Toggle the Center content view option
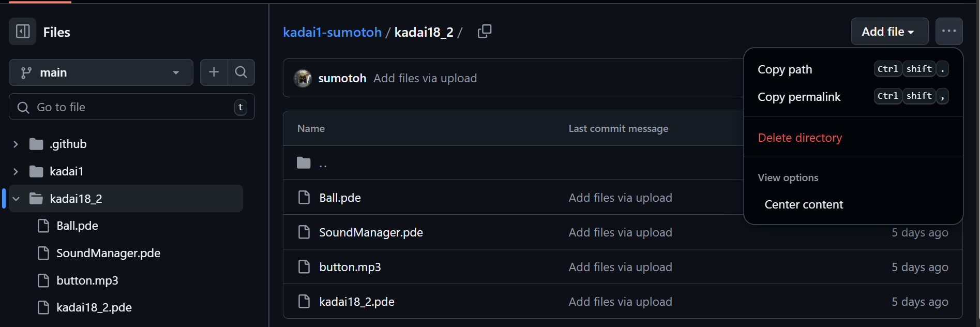This screenshot has width=980, height=327. click(804, 204)
